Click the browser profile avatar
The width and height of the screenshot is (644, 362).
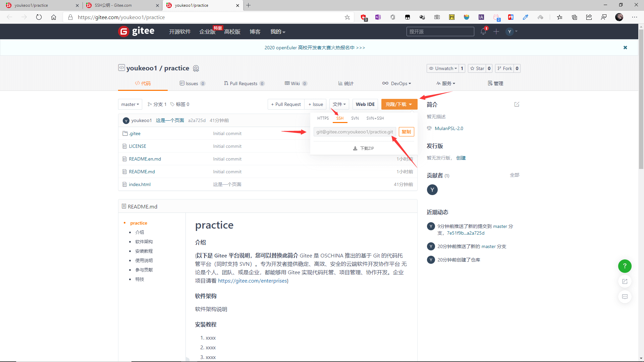(x=619, y=17)
